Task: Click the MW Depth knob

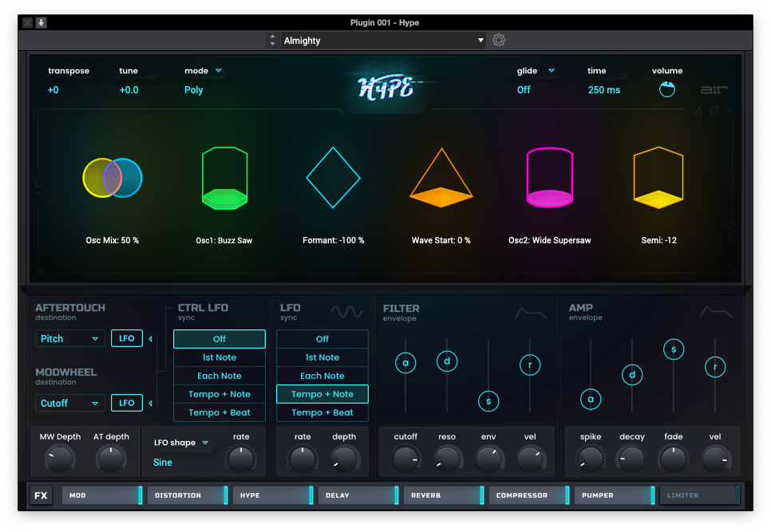Action: coord(60,459)
